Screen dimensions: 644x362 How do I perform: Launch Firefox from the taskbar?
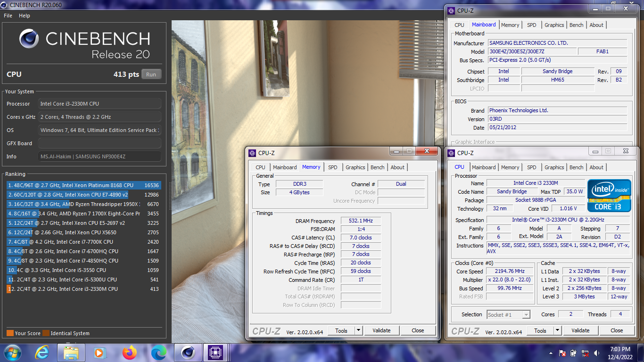click(129, 353)
